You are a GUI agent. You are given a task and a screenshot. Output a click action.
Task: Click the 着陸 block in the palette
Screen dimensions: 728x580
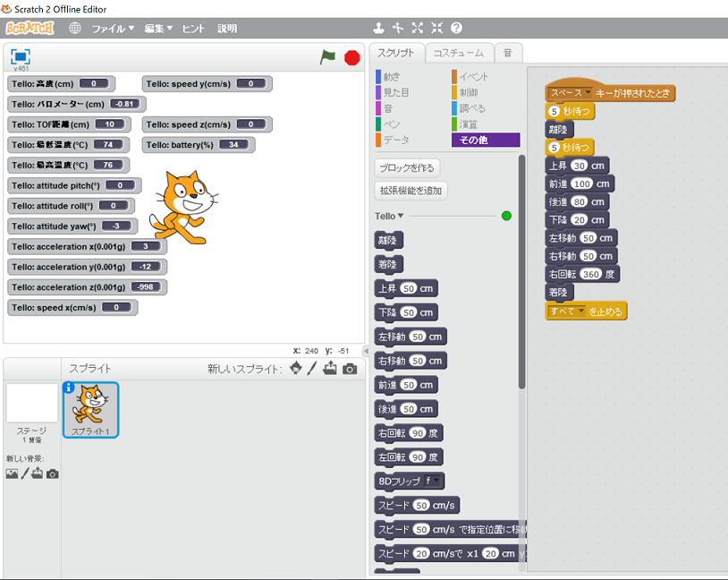388,264
